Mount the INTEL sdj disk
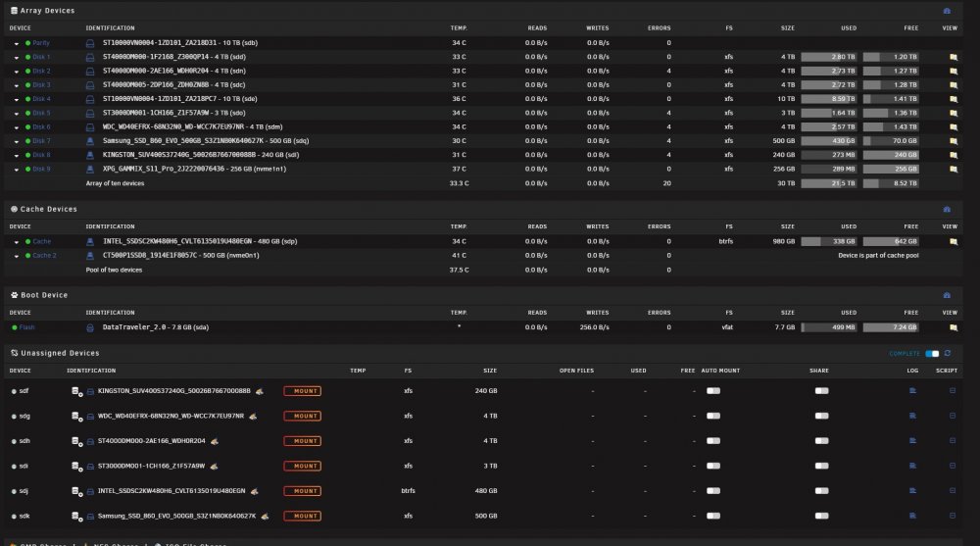The image size is (980, 546). coord(303,491)
